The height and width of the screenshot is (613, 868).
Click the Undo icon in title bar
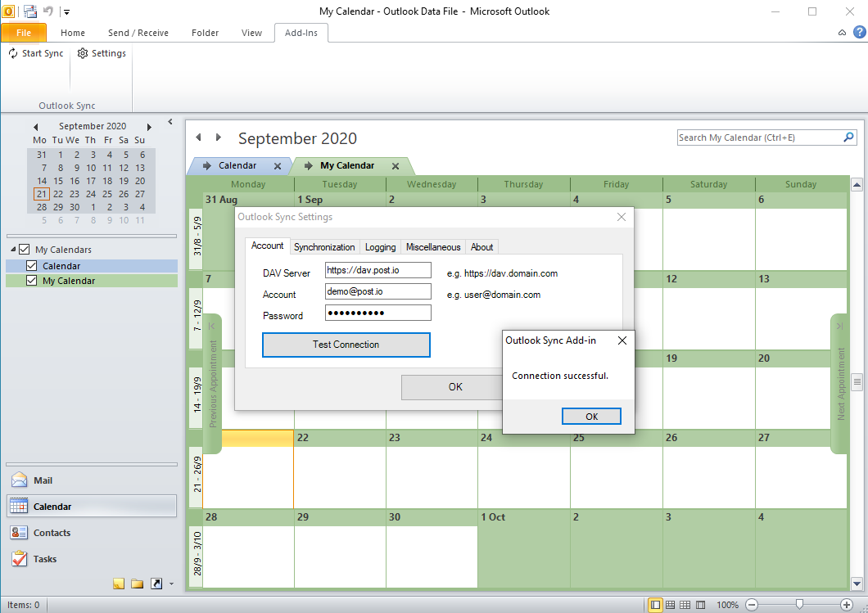(x=48, y=11)
